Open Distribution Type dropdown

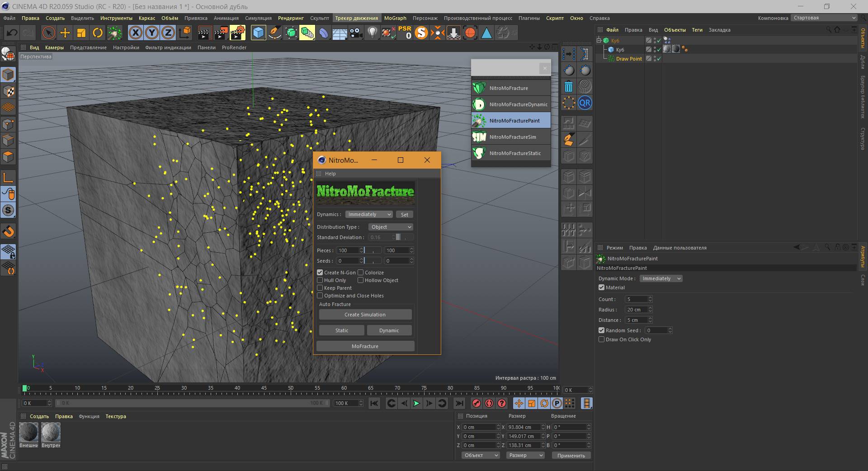[391, 227]
